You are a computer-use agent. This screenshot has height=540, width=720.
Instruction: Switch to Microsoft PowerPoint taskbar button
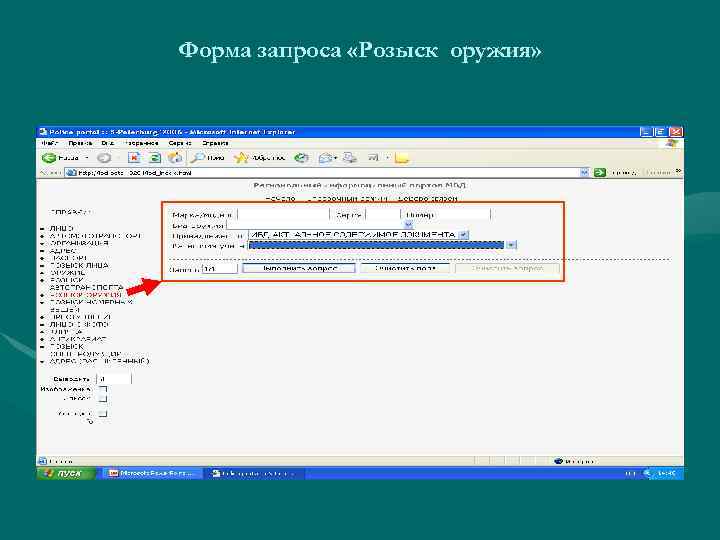click(x=151, y=473)
